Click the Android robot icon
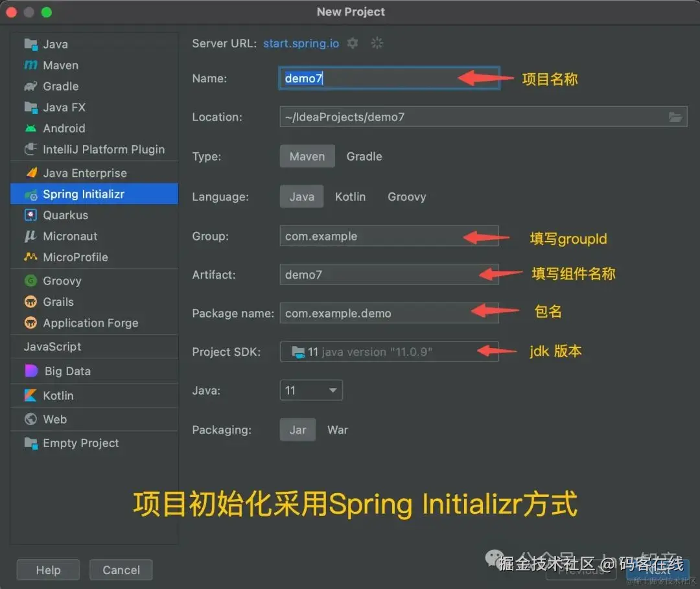The width and height of the screenshot is (700, 589). [x=31, y=128]
